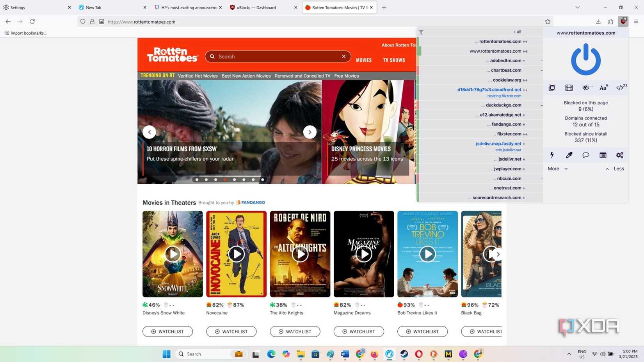
Task: Click the uBlock Origin toolbar extension icon
Action: pyautogui.click(x=623, y=21)
